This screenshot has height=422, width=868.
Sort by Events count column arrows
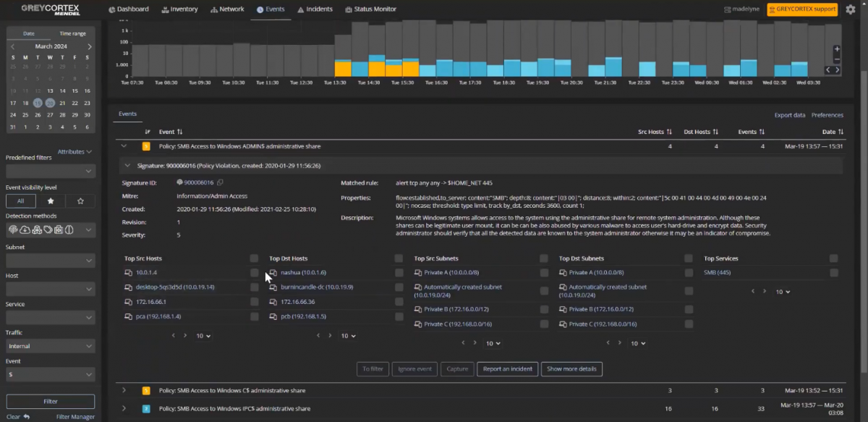tap(761, 132)
